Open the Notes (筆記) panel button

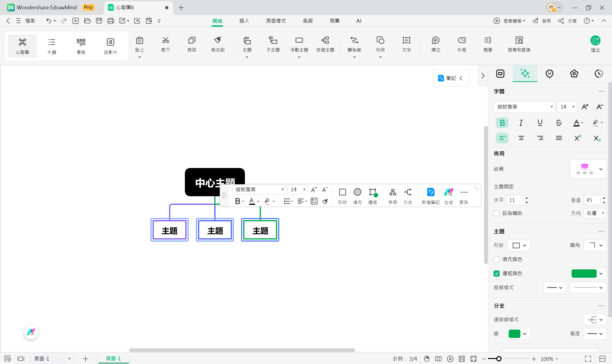point(451,78)
